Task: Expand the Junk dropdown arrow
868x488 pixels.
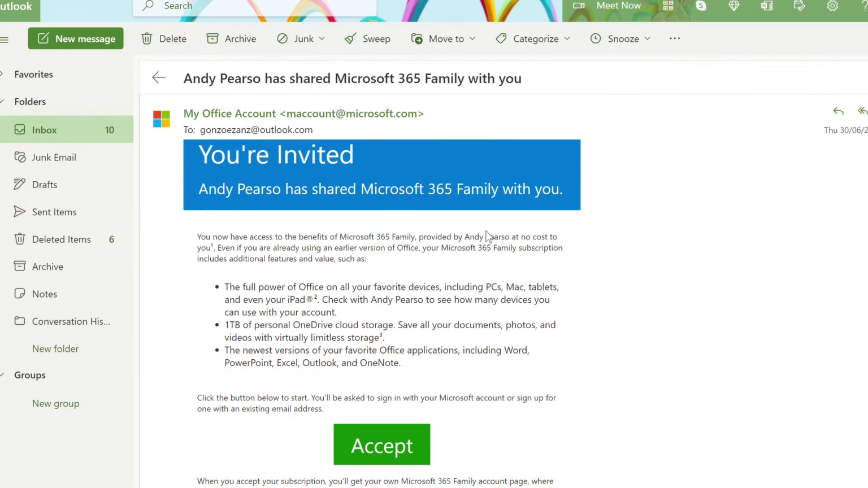Action: 322,38
